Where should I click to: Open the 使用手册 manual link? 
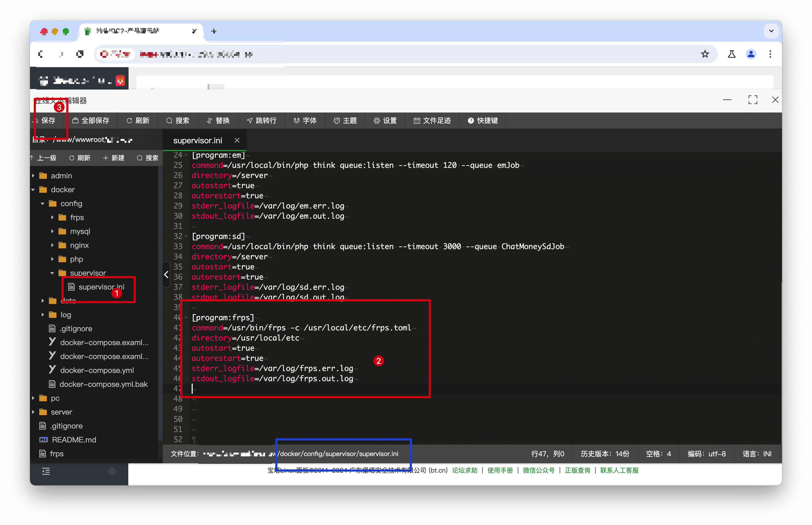[x=500, y=470]
